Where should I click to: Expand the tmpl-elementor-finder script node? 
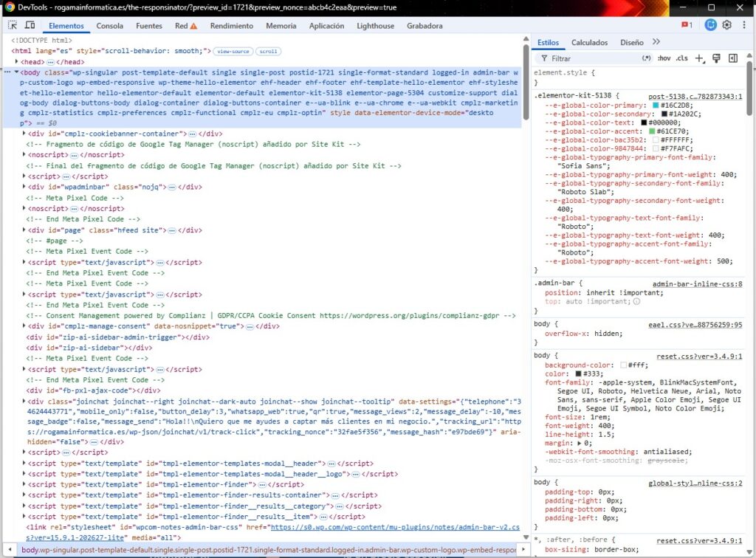pos(24,484)
